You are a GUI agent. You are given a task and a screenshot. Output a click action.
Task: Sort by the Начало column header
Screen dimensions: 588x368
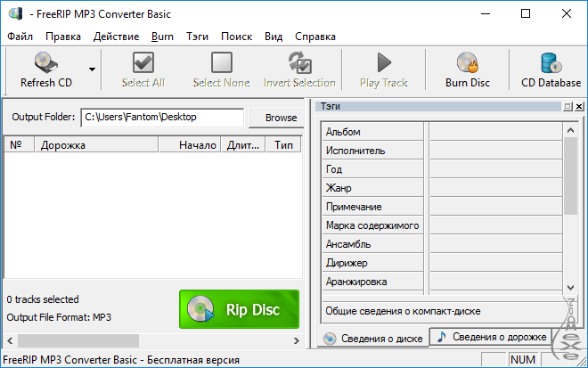(190, 145)
